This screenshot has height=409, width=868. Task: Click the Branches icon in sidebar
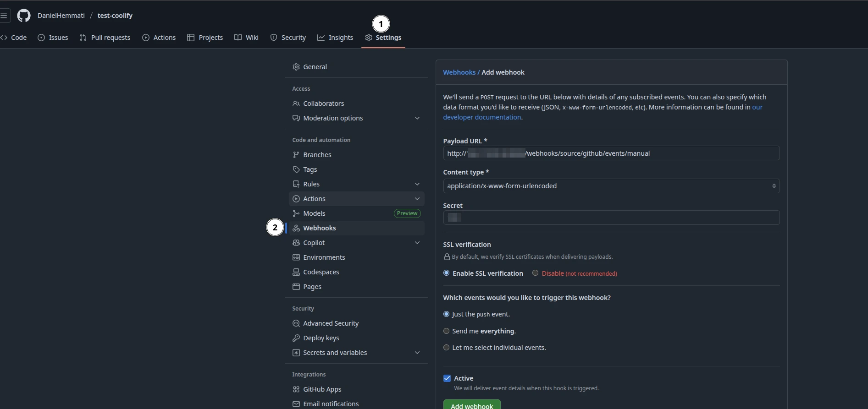pos(296,155)
